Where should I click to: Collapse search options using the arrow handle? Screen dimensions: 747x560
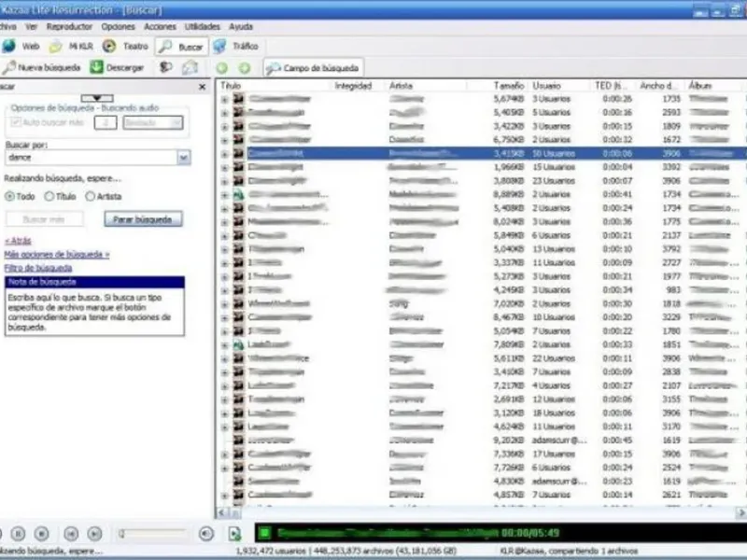coord(97,98)
